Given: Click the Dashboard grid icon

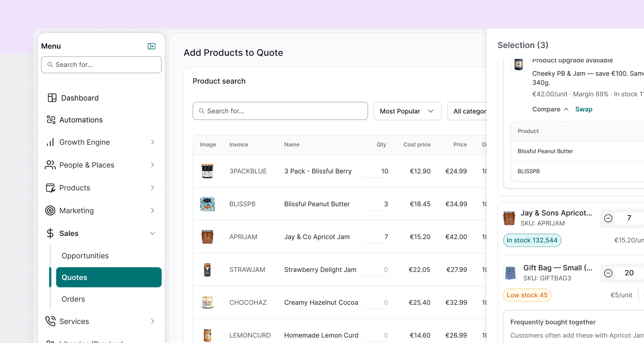Looking at the screenshot, I should click(x=52, y=98).
